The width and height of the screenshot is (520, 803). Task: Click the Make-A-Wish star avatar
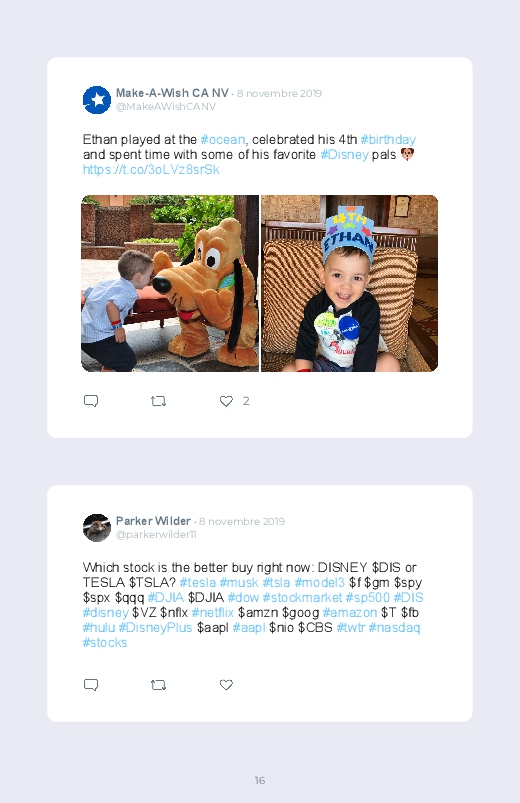[x=97, y=100]
